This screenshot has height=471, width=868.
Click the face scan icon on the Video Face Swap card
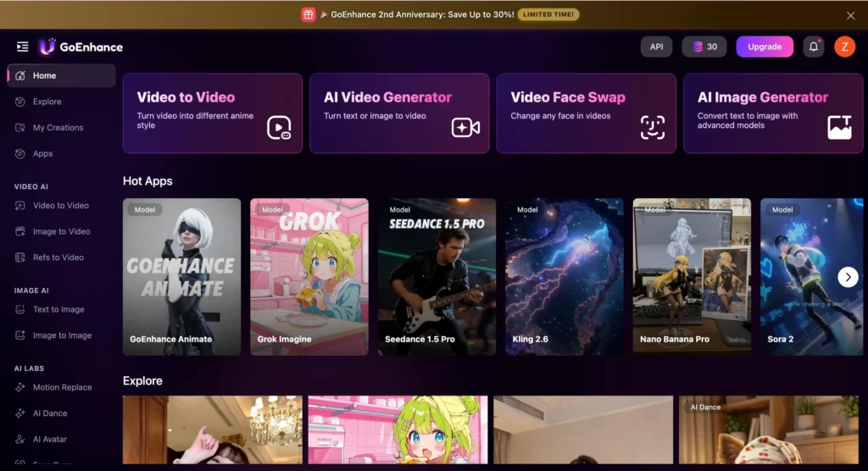[x=653, y=128]
